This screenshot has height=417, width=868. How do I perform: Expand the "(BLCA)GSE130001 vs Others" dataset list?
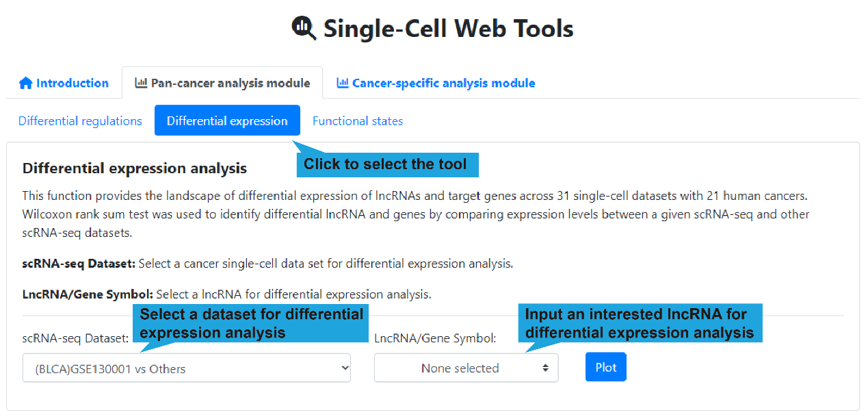186,368
